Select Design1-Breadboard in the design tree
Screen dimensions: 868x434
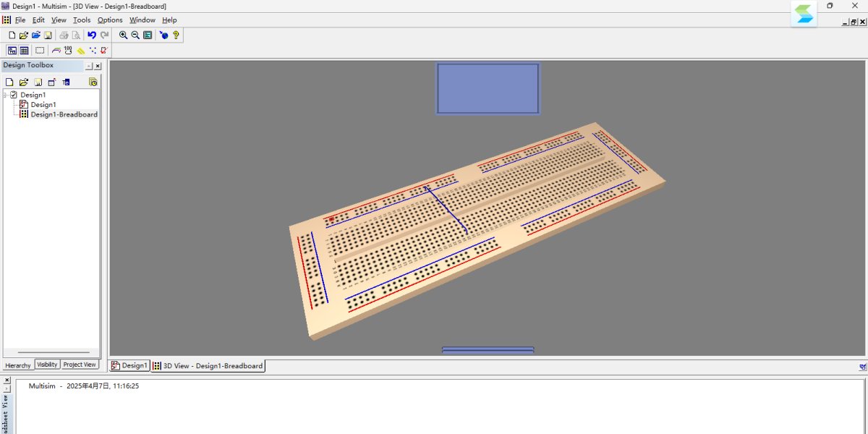[64, 114]
